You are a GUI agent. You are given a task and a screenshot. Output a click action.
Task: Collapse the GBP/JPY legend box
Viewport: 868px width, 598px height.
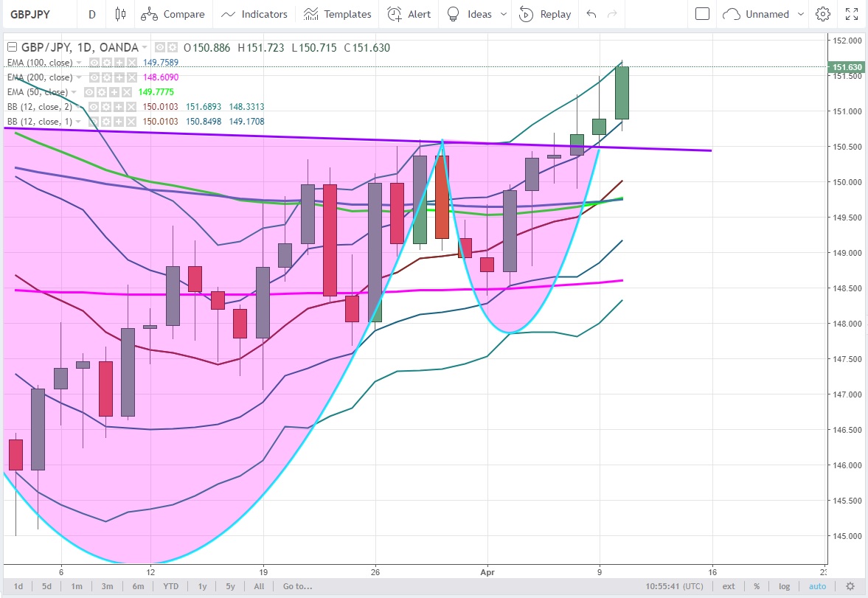pos(11,48)
